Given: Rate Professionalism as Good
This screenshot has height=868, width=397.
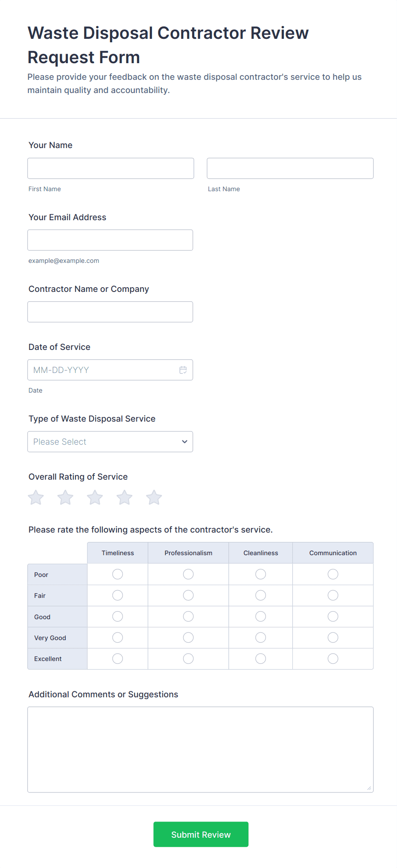Looking at the screenshot, I should [x=188, y=617].
